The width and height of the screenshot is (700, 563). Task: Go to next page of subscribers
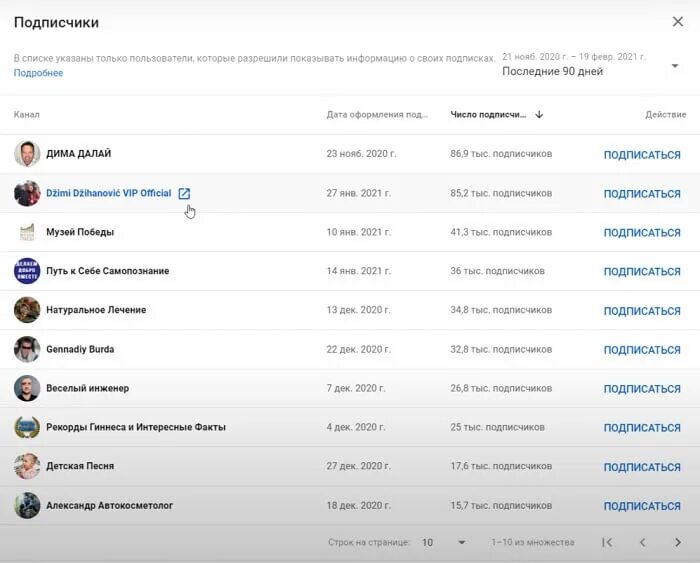pos(678,542)
